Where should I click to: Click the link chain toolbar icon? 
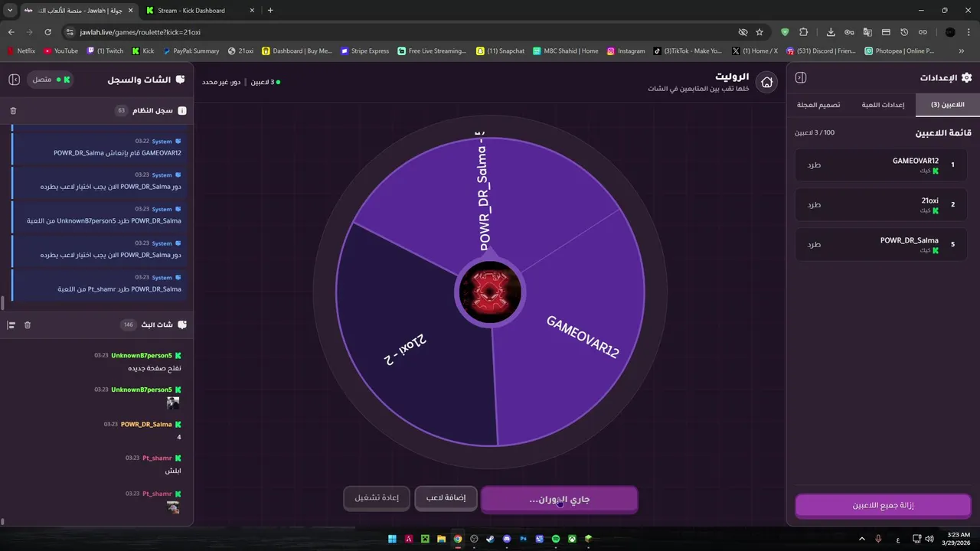923,32
